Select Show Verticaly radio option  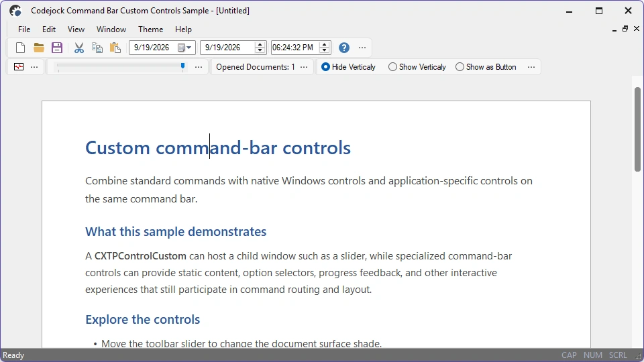[417, 67]
